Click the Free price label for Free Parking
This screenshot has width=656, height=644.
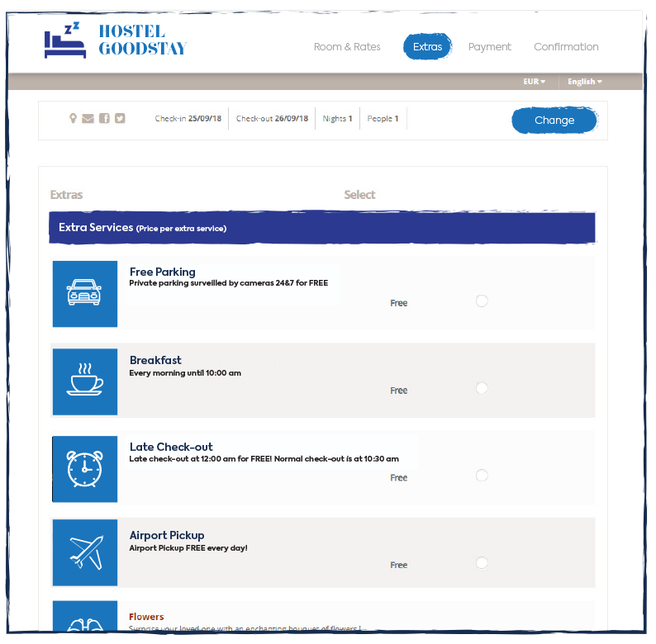[399, 303]
